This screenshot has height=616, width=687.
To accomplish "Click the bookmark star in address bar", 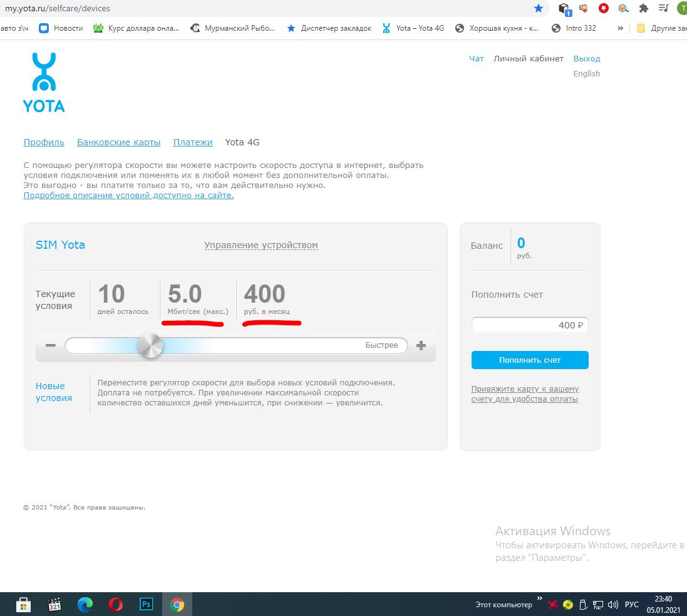I will tap(539, 9).
